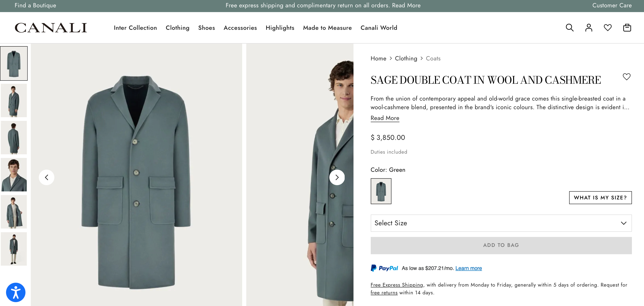Image resolution: width=644 pixels, height=306 pixels.
Task: Expand the product description via Read More
Action: (385, 118)
